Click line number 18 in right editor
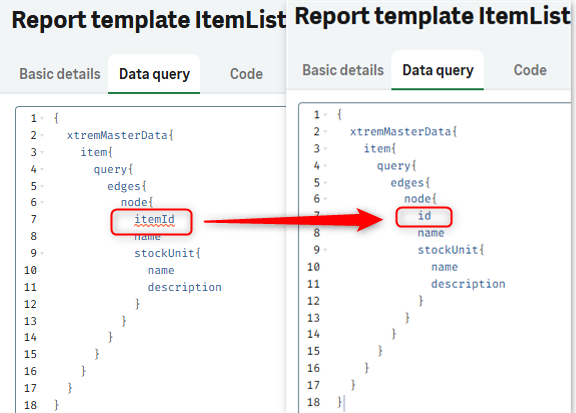Image resolution: width=576 pixels, height=413 pixels. click(314, 402)
